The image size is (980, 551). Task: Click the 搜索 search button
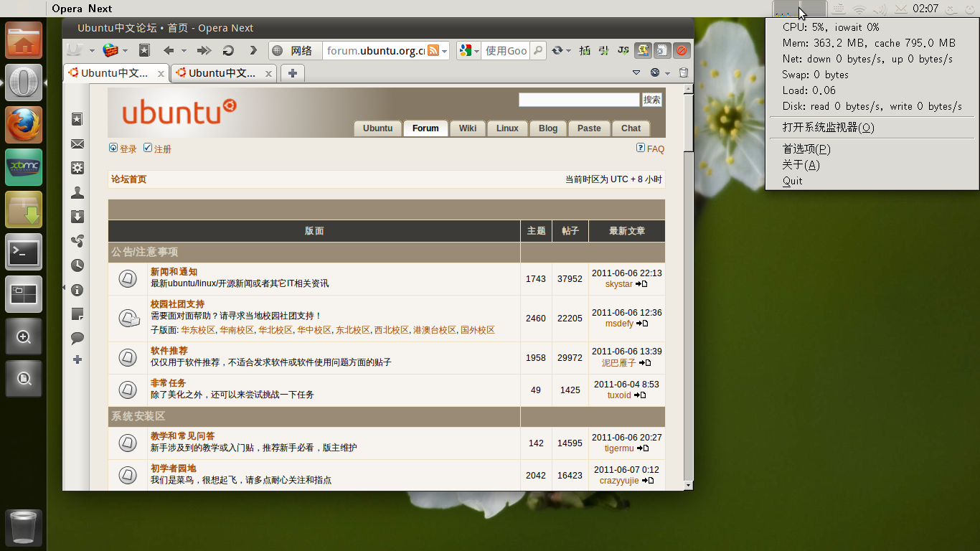pos(652,100)
